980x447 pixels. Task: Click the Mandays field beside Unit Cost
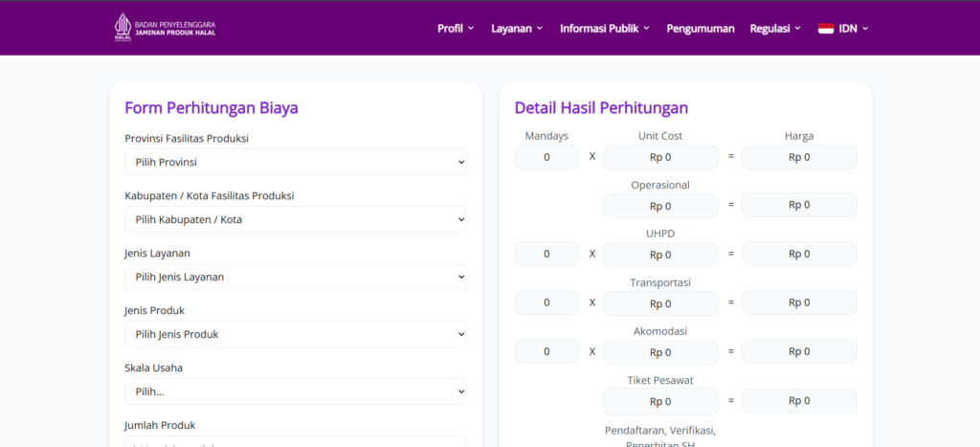pos(546,157)
